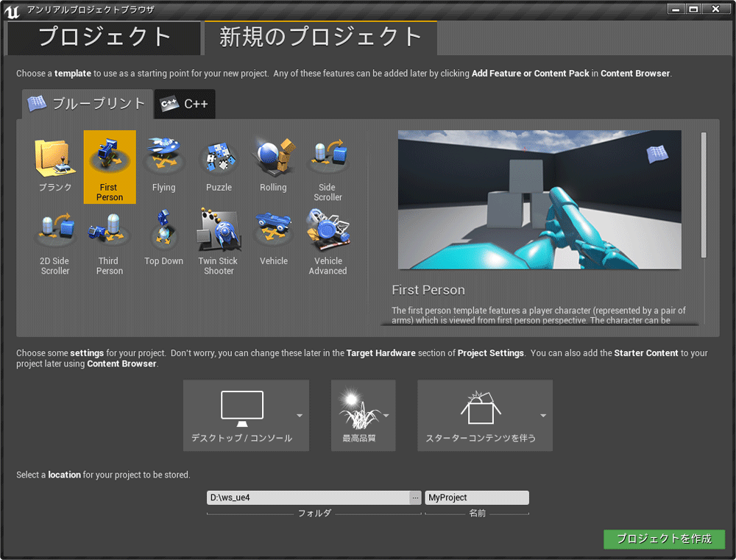Screen dimensions: 736x560
Task: Click the MyProject name field
Action: coord(477,497)
